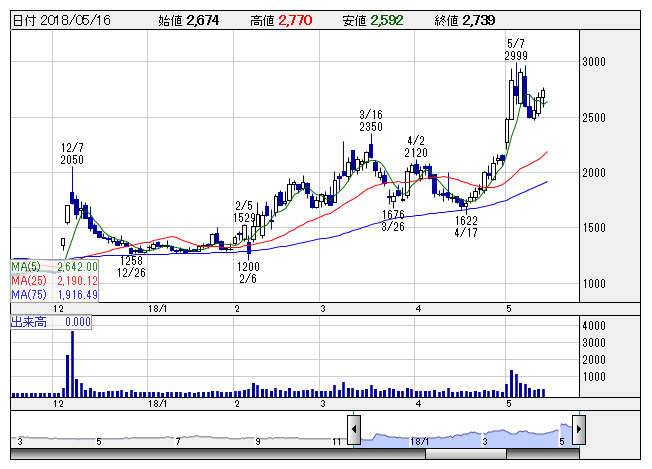Click the 5/7 2999 peak marker
652x469 pixels.
(x=516, y=50)
